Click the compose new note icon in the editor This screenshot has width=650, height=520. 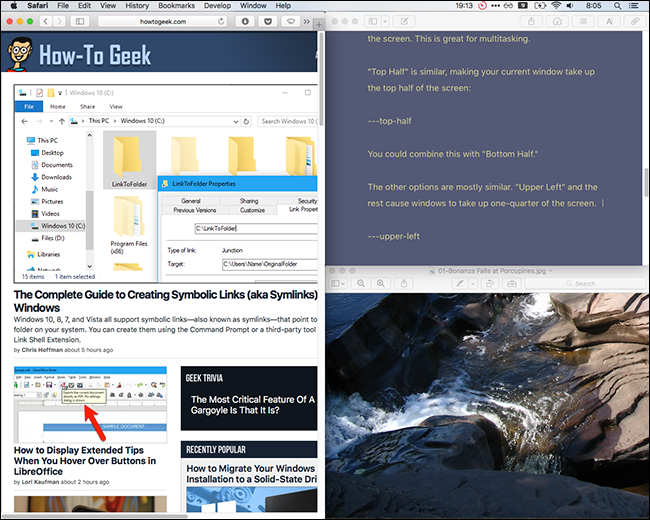(404, 21)
